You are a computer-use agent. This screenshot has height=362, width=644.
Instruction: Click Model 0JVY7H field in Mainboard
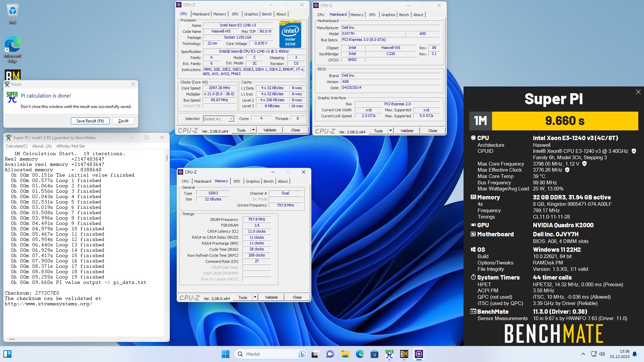372,34
